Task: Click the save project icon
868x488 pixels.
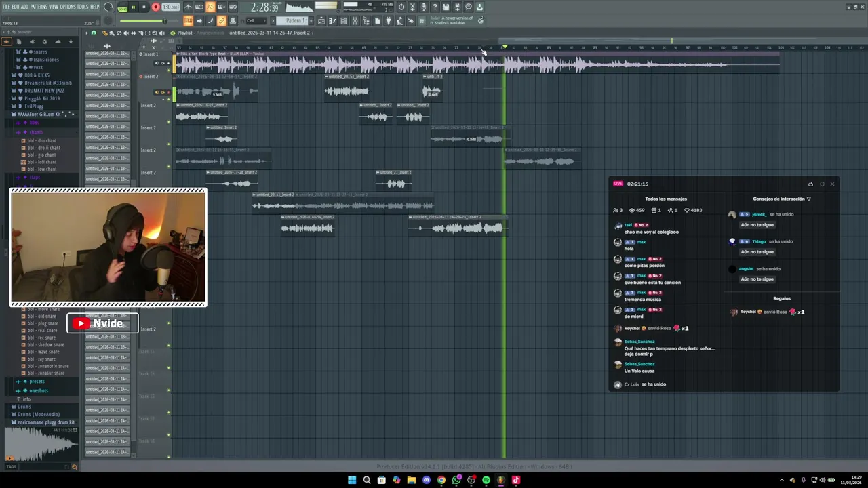Action: pyautogui.click(x=446, y=7)
